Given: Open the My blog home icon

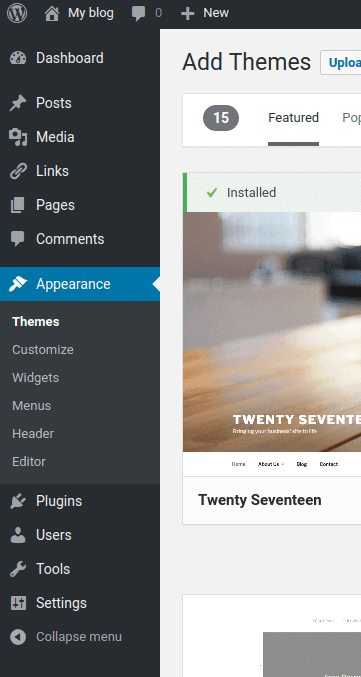Looking at the screenshot, I should click(x=52, y=13).
